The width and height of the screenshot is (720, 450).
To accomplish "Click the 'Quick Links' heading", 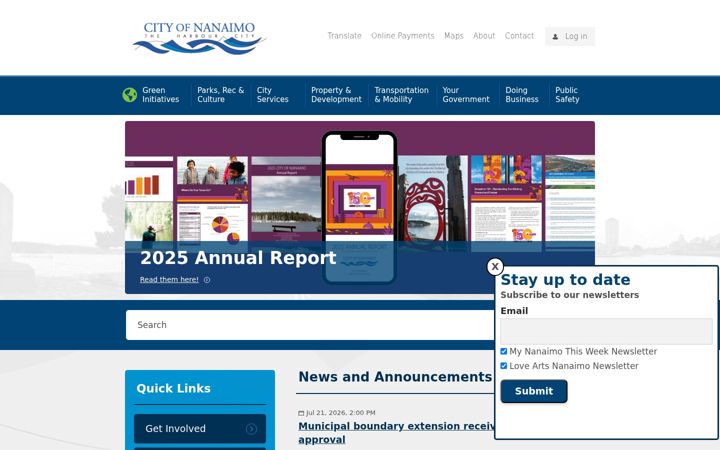I will pos(174,388).
